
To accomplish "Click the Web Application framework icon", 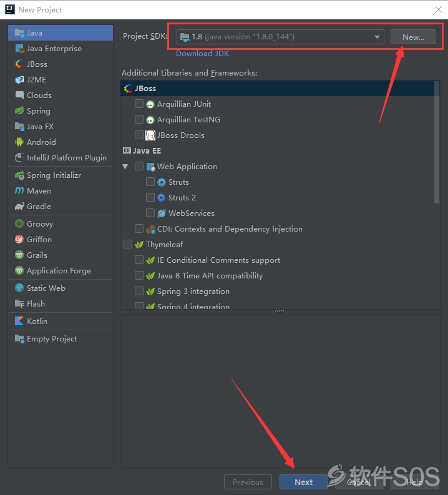I will pyautogui.click(x=150, y=167).
